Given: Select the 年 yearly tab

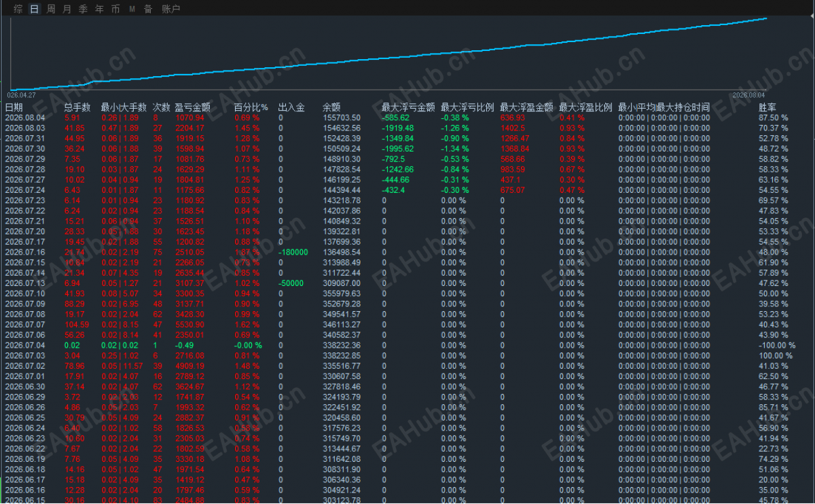Looking at the screenshot, I should click(99, 9).
